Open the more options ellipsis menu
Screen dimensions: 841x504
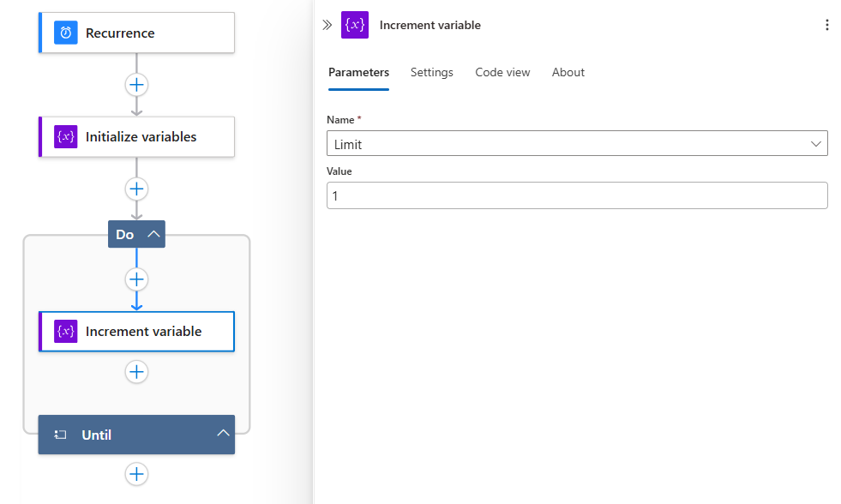click(826, 25)
